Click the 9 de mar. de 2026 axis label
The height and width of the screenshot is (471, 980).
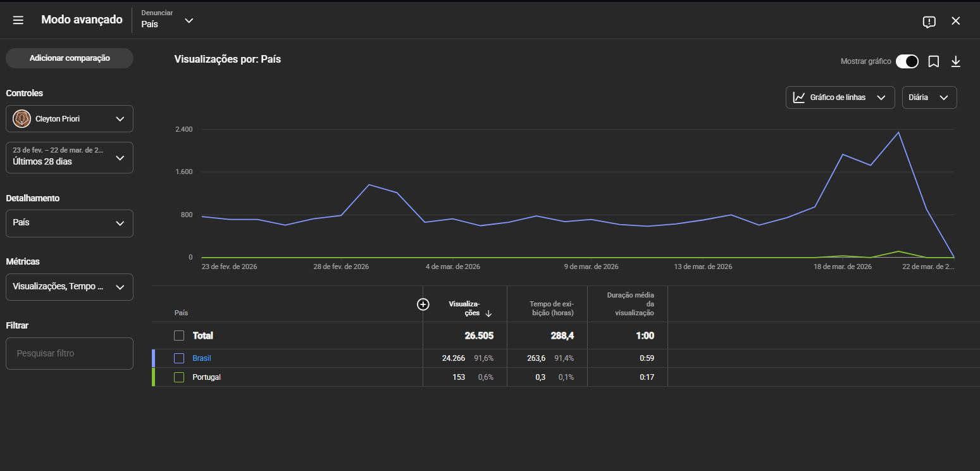pyautogui.click(x=592, y=267)
